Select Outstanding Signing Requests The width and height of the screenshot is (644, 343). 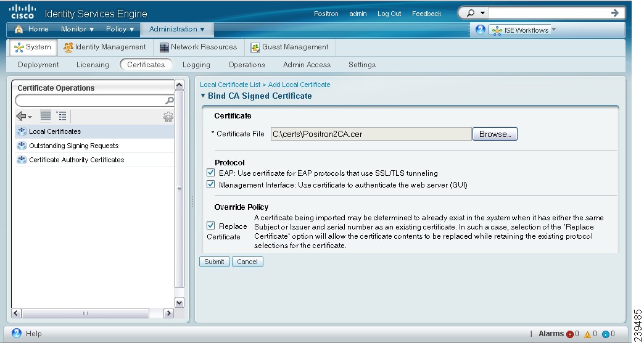pos(94,146)
